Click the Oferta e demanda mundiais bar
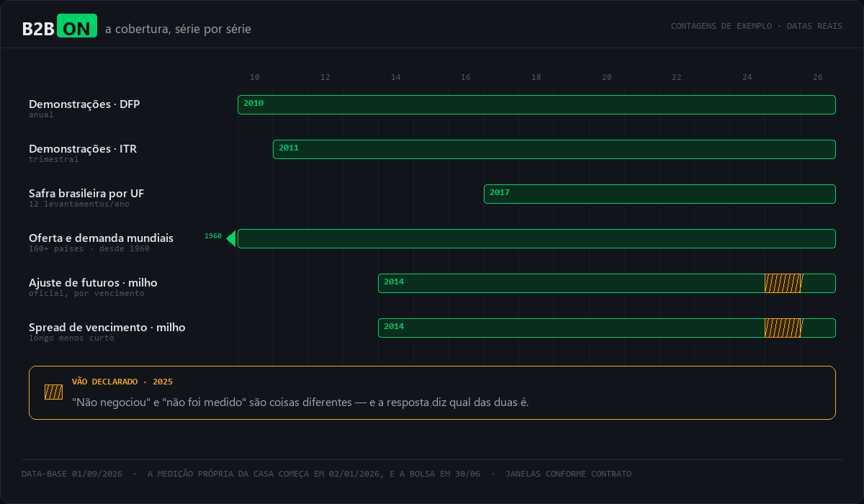Viewport: 864px width, 504px height. click(536, 238)
